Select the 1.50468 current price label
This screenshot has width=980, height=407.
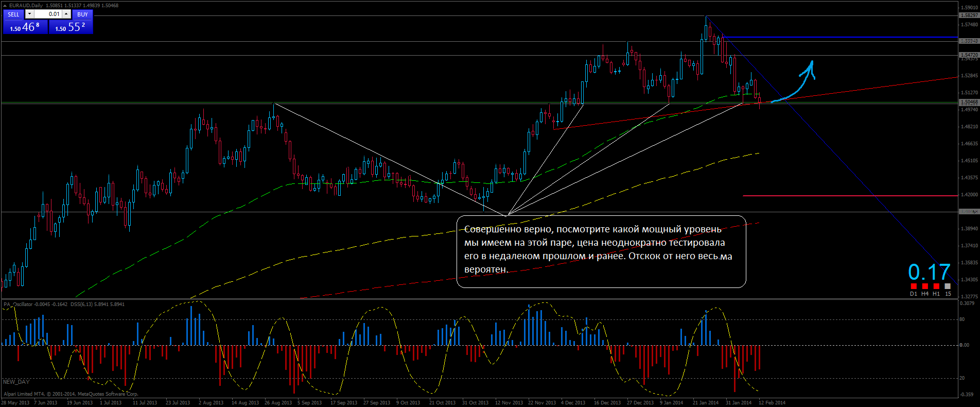tap(969, 102)
